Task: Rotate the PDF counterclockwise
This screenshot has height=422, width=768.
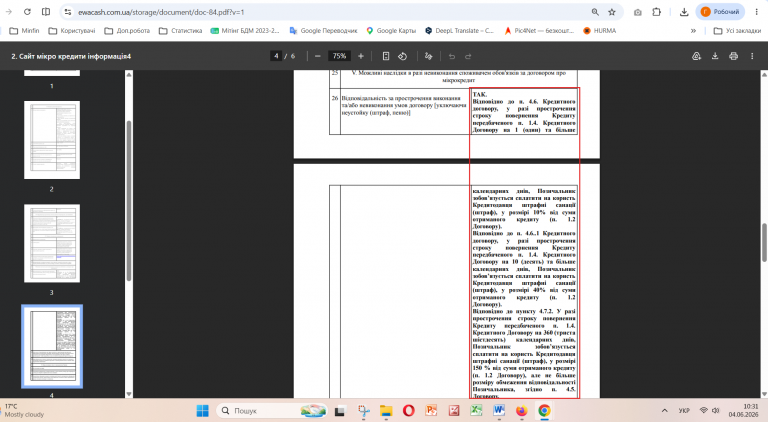Action: click(x=403, y=56)
